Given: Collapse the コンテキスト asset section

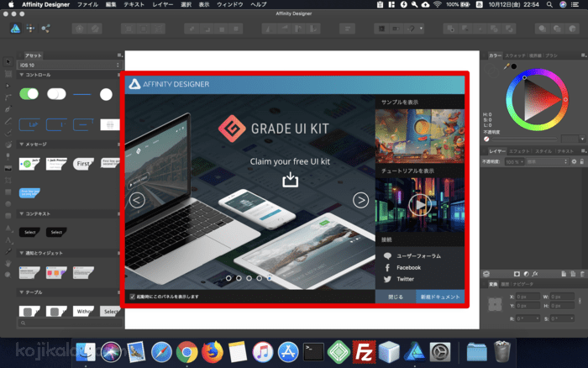Looking at the screenshot, I should tap(22, 213).
